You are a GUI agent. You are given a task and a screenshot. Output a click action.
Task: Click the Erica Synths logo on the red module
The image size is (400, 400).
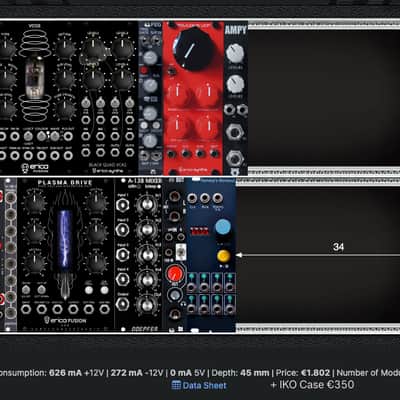[193, 169]
